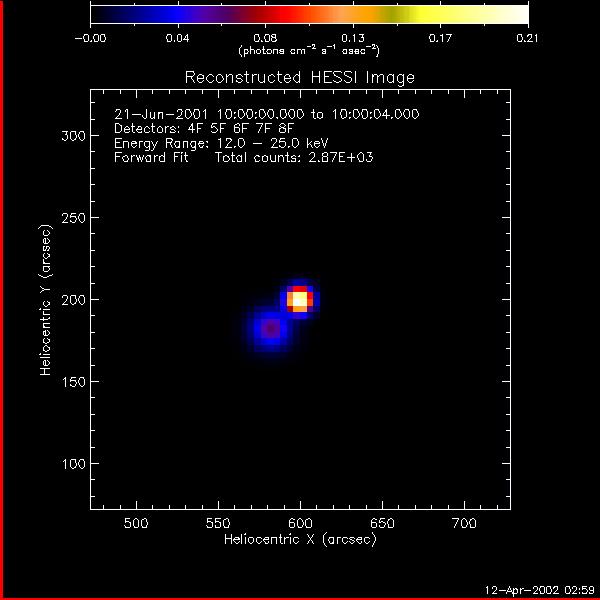Viewport: 600px width, 600px height.
Task: Click the colorbar label '-0.00'
Action: [x=90, y=38]
